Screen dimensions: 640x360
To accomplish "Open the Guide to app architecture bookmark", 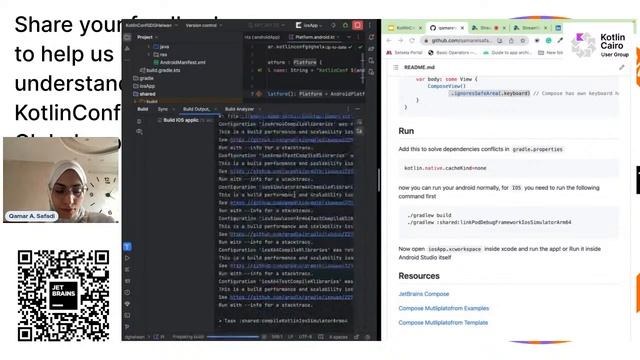I will point(507,53).
